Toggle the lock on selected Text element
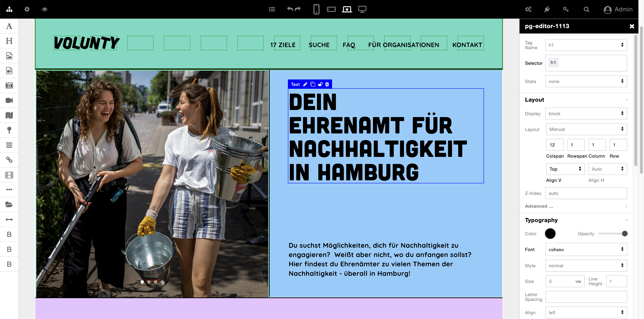The height and width of the screenshot is (319, 644). pos(320,84)
